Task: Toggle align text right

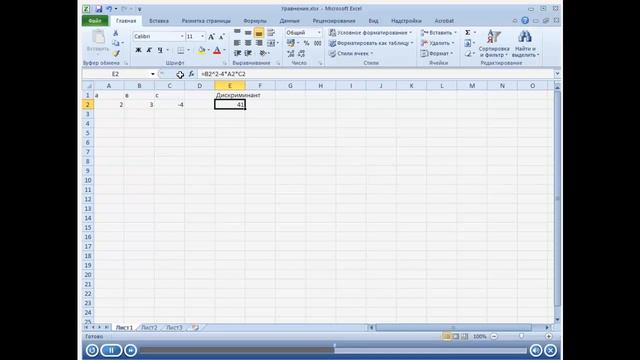Action: click(x=259, y=43)
